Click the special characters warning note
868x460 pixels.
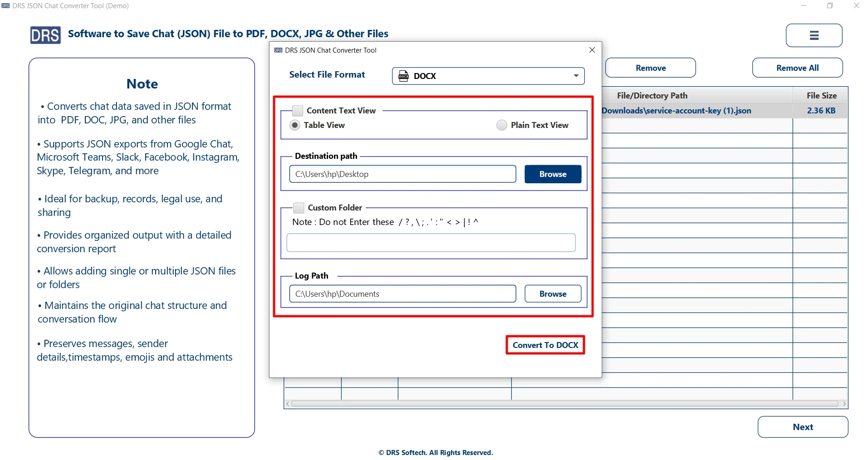pyautogui.click(x=385, y=222)
